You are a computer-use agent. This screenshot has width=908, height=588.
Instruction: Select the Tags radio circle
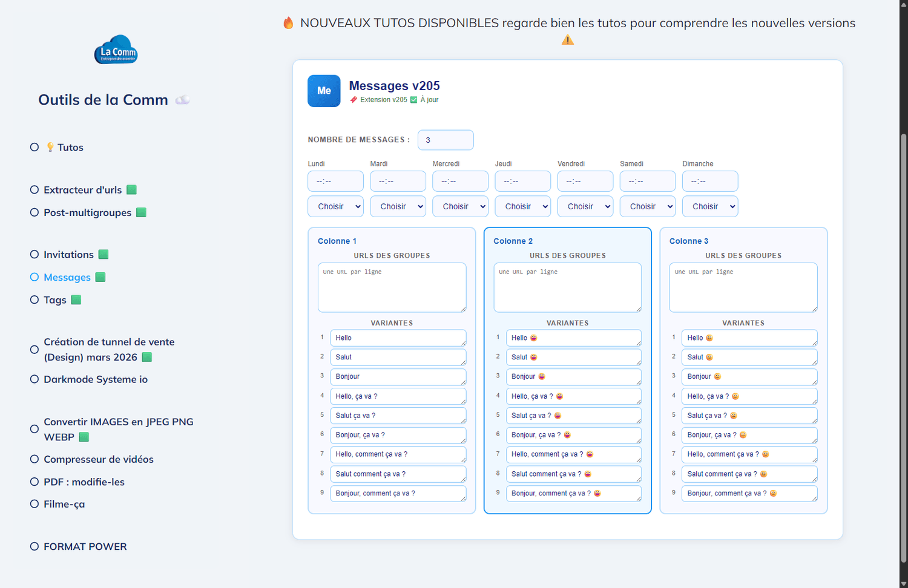click(35, 299)
